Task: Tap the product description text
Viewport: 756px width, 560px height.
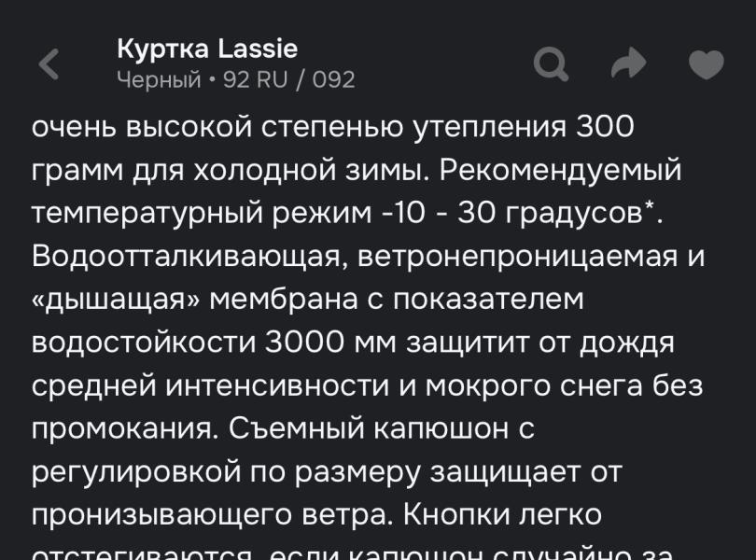Action: [x=373, y=327]
